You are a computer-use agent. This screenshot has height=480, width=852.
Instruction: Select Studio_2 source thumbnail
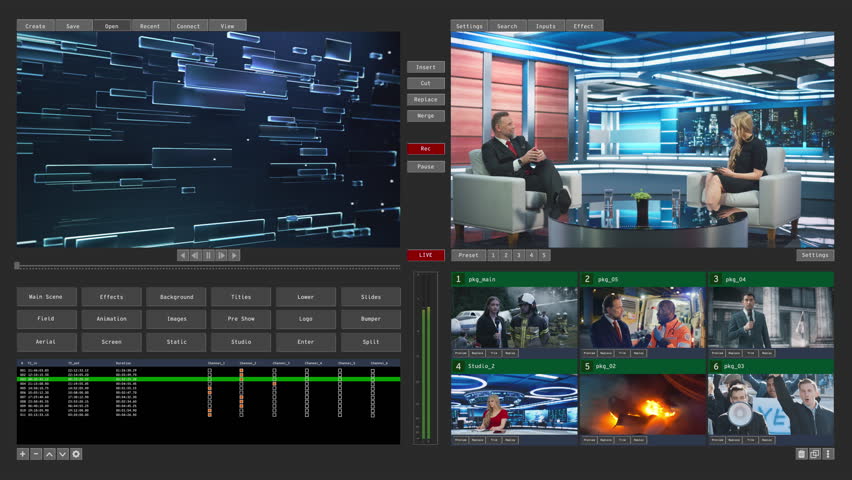pyautogui.click(x=514, y=404)
